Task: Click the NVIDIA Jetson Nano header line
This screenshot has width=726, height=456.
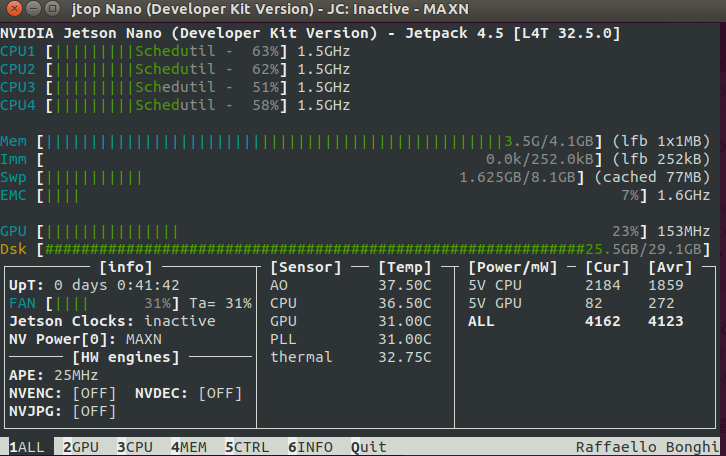Action: pos(310,33)
